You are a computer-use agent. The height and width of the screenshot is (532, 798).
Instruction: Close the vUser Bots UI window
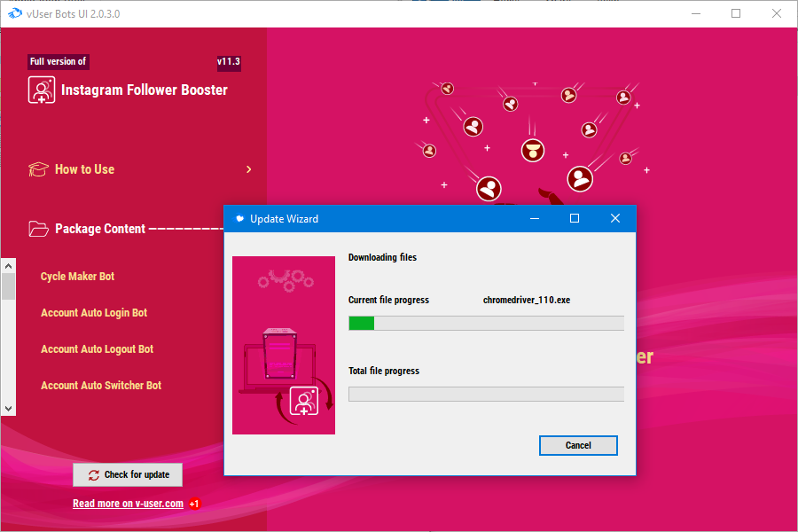(x=777, y=14)
